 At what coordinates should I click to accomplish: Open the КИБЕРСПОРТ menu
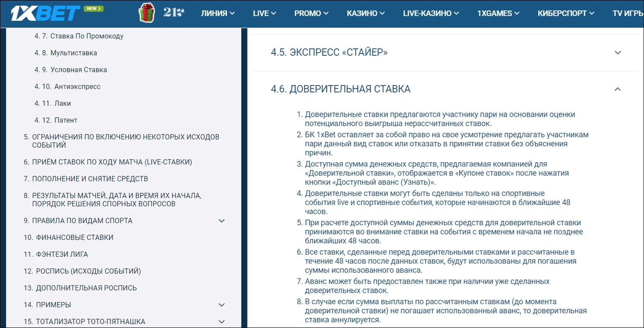pos(566,13)
